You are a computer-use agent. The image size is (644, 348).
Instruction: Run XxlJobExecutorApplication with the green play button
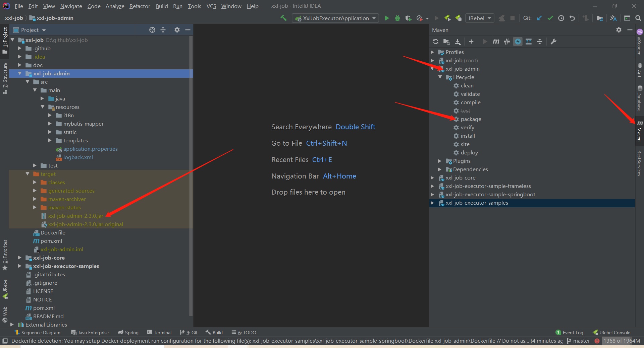[387, 18]
